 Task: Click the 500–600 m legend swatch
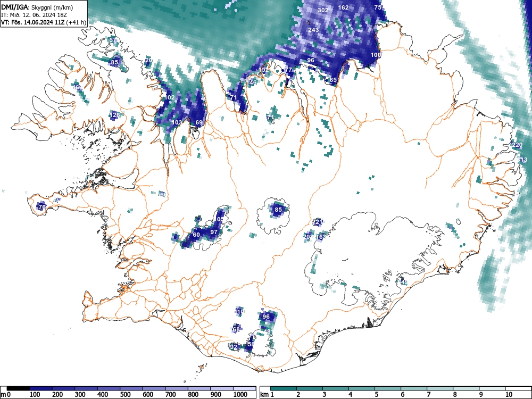coord(131,388)
